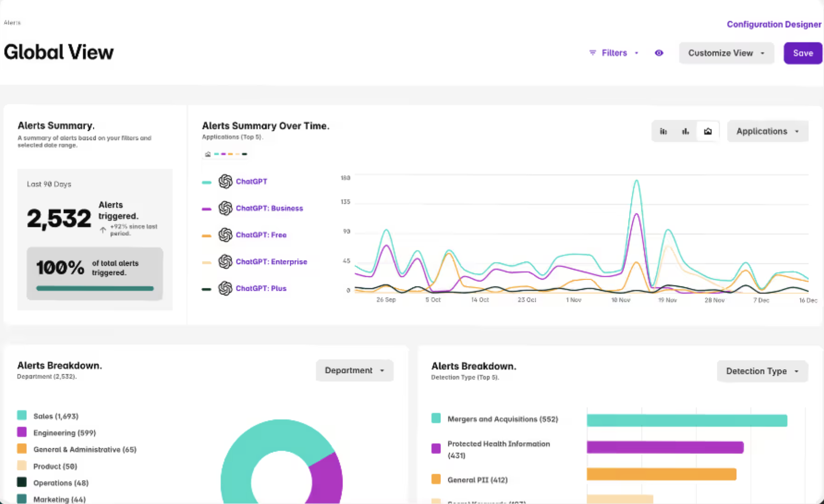Click the Filters funnel icon
The height and width of the screenshot is (504, 824).
pyautogui.click(x=593, y=53)
